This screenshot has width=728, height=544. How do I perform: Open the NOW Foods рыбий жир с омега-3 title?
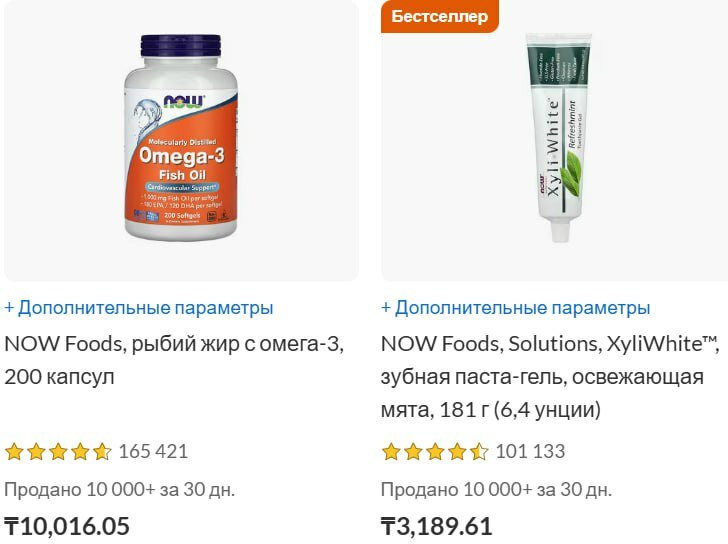174,360
